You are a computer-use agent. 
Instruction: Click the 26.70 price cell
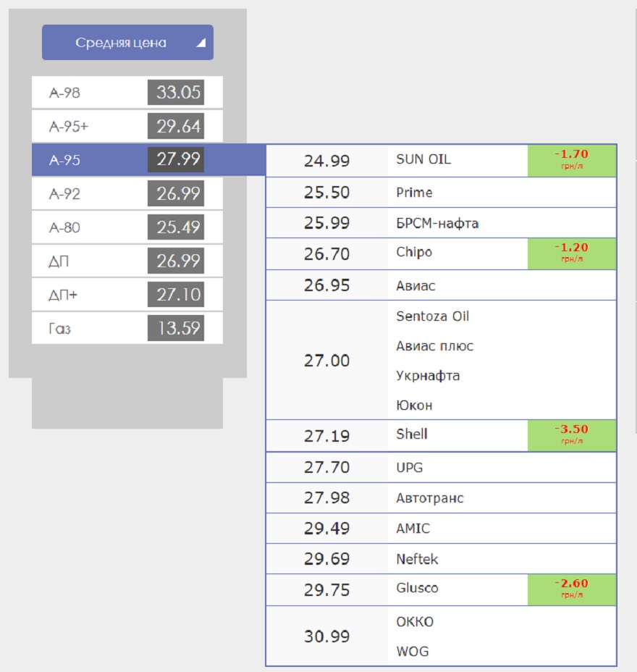(x=327, y=253)
